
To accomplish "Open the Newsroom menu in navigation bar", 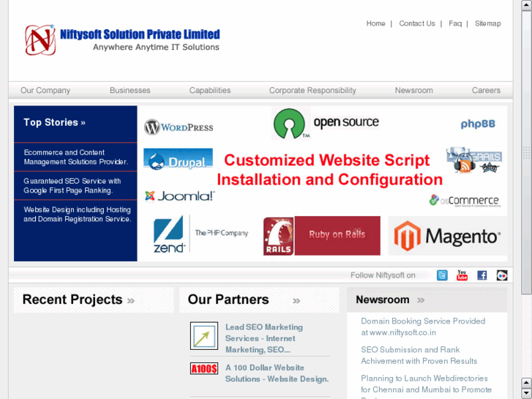I will pyautogui.click(x=414, y=90).
